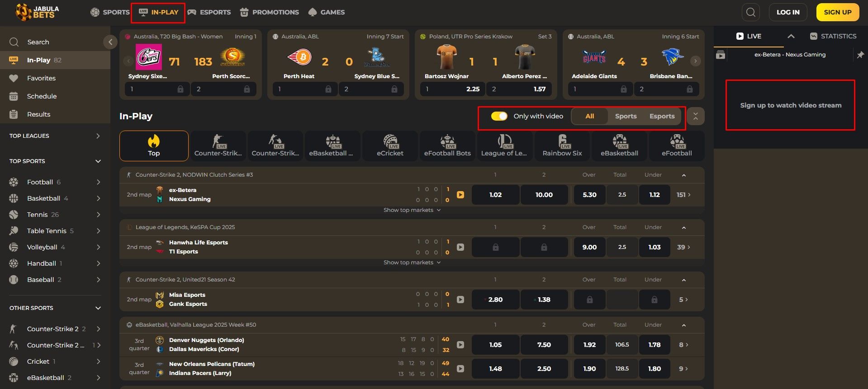Viewport: 868px width, 389px height.
Task: Open the Promotions menu in the header
Action: tap(269, 12)
